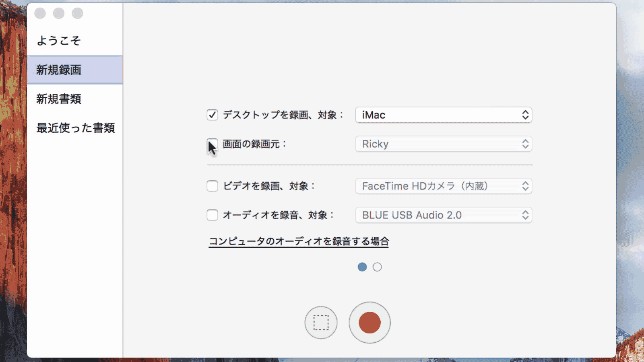Image resolution: width=644 pixels, height=362 pixels.
Task: Go to first page indicator dot
Action: click(x=362, y=267)
